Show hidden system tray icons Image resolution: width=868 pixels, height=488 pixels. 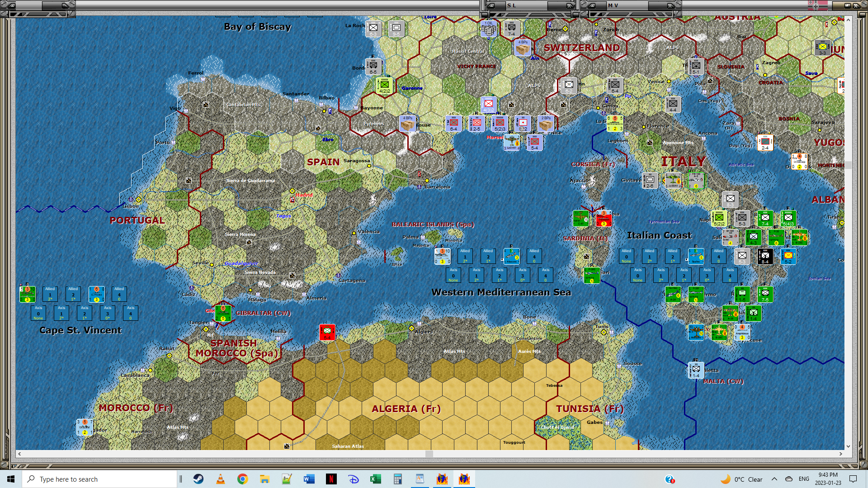point(774,479)
